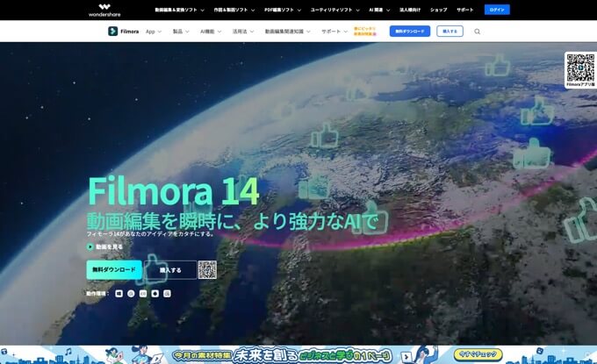The width and height of the screenshot is (597, 364).
Task: Click the hero QR code beside 購入する
Action: point(207,269)
